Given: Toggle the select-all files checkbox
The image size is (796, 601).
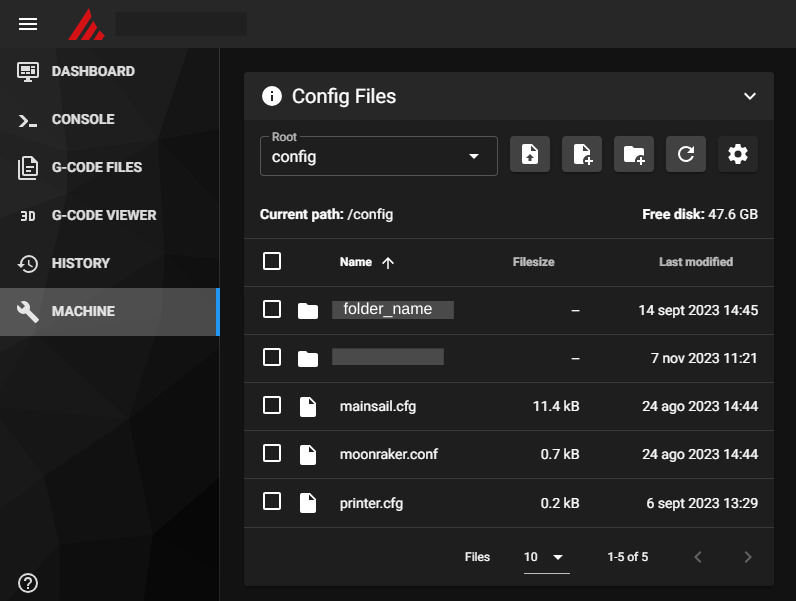Looking at the screenshot, I should click(x=272, y=261).
